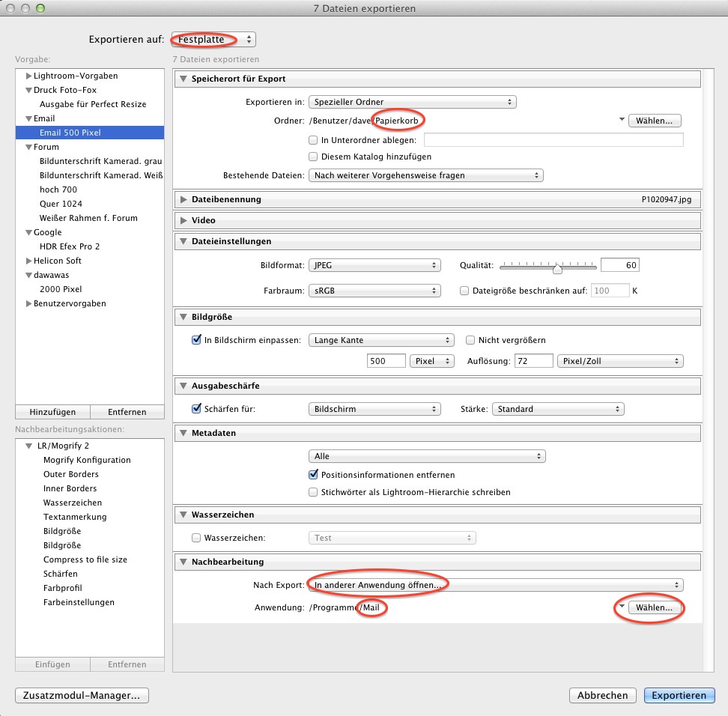
Task: Enable the Wasserzeichen checkbox
Action: point(197,538)
